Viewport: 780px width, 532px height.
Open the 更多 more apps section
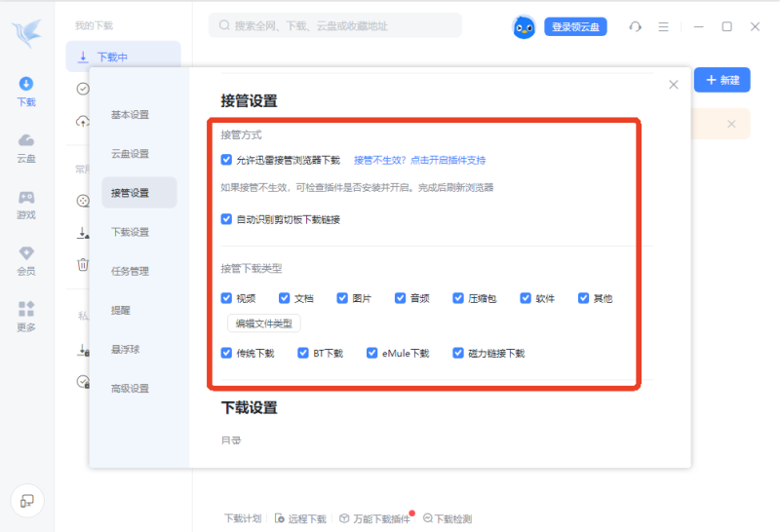coord(26,318)
